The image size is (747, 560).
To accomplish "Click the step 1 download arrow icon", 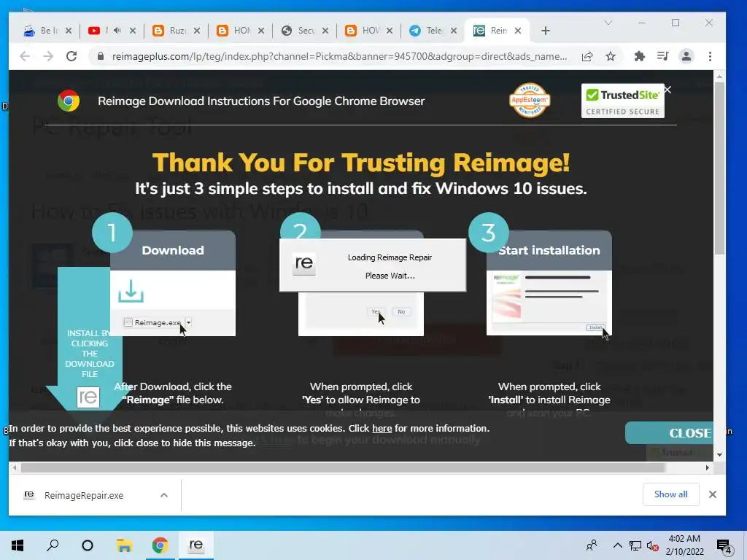I will pos(131,291).
